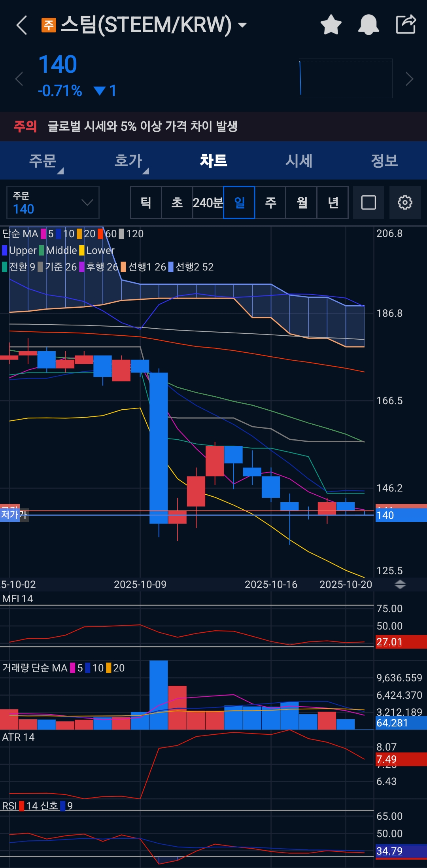Viewport: 427px width, 868px height.
Task: Open the 정보 tab
Action: 384,161
